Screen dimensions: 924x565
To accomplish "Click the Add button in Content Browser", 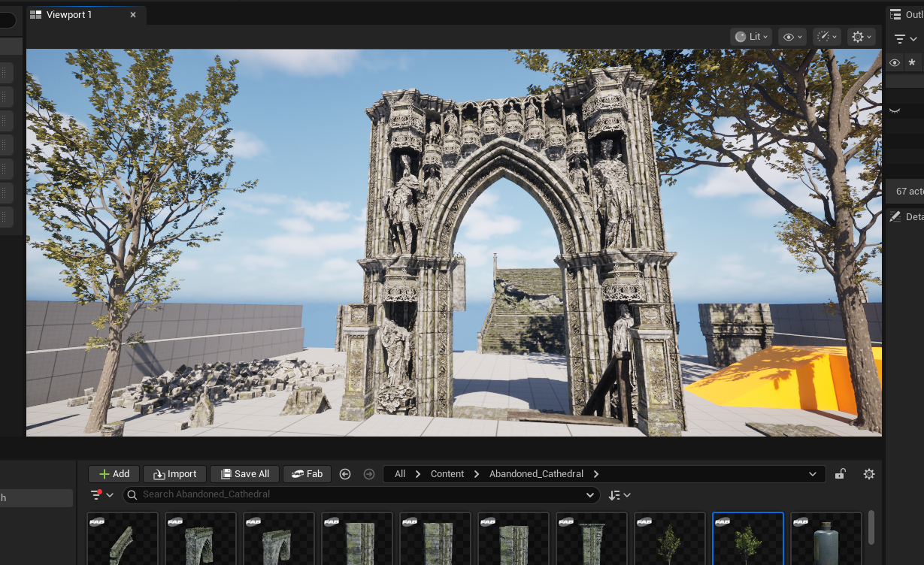I will (114, 474).
